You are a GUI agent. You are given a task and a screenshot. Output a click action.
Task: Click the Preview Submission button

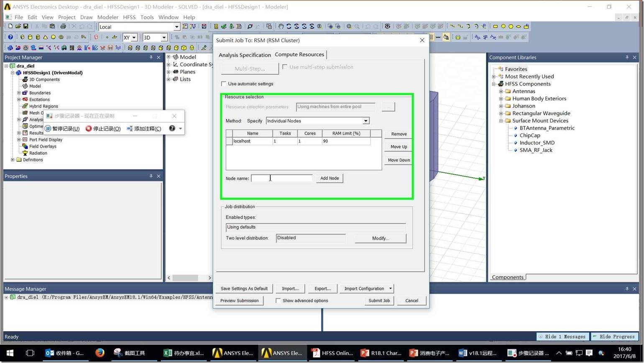click(239, 300)
